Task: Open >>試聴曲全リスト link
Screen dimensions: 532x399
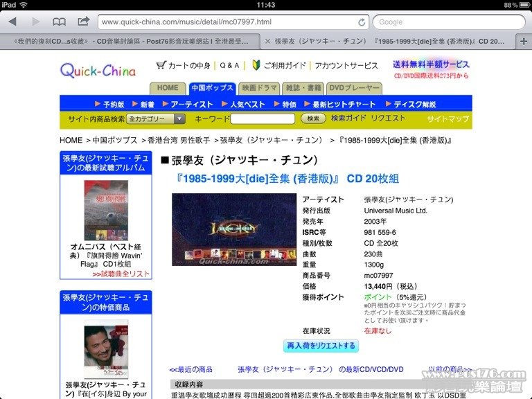Action: (121, 274)
